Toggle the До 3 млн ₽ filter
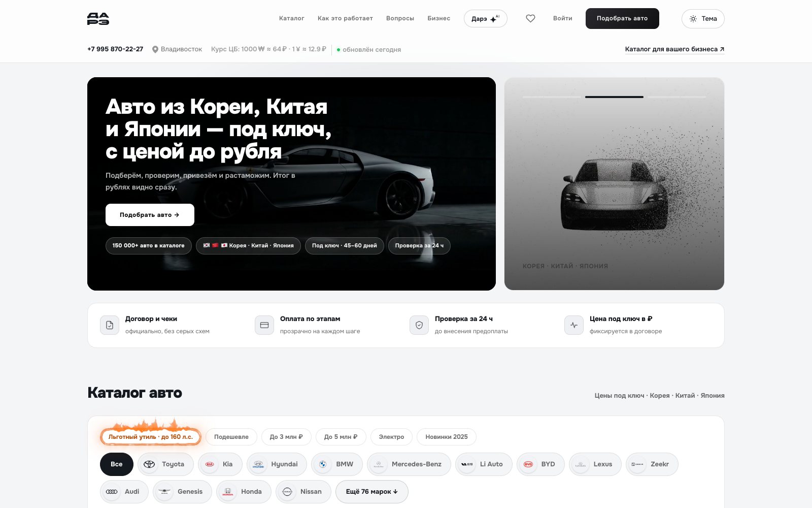This screenshot has width=812, height=508. pyautogui.click(x=286, y=437)
